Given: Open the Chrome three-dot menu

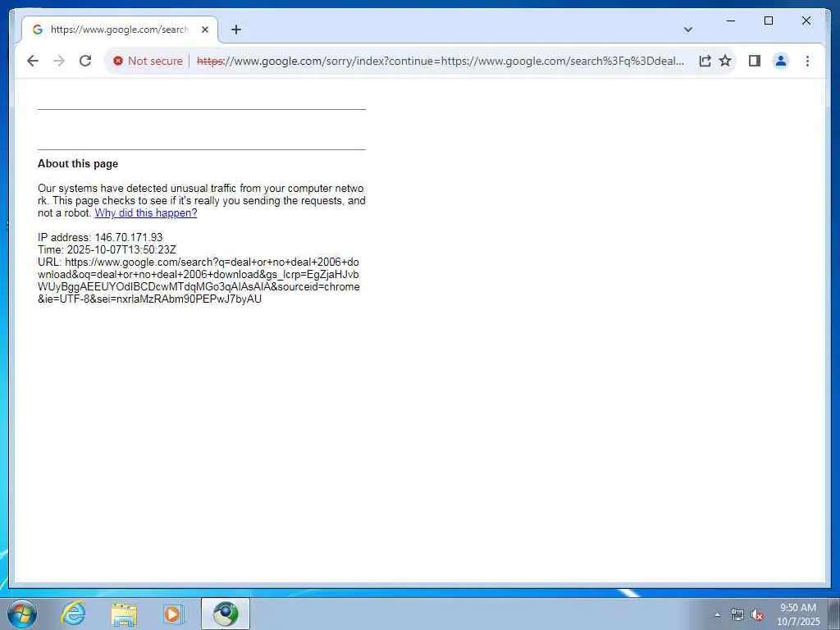Looking at the screenshot, I should click(x=807, y=61).
